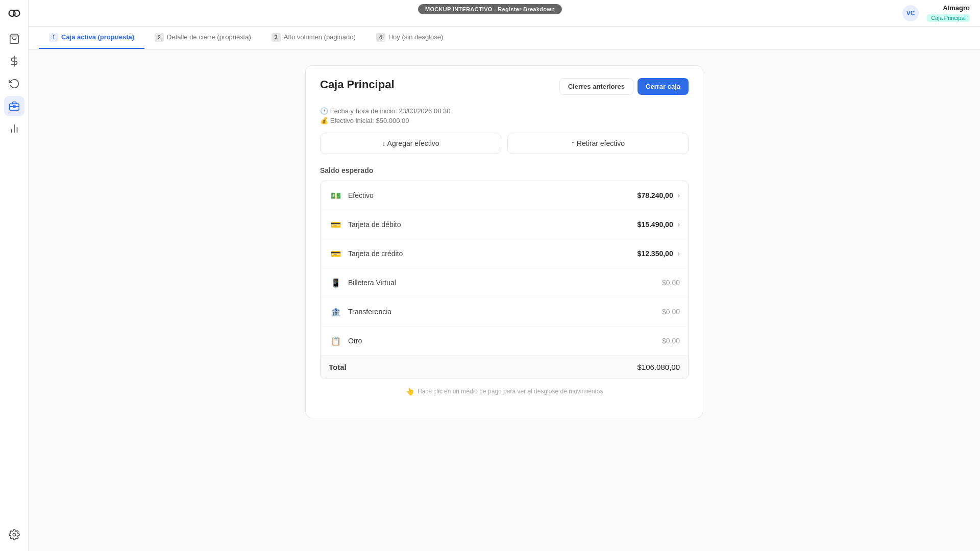
Task: Open the history refresh icon in sidebar
Action: pos(14,84)
